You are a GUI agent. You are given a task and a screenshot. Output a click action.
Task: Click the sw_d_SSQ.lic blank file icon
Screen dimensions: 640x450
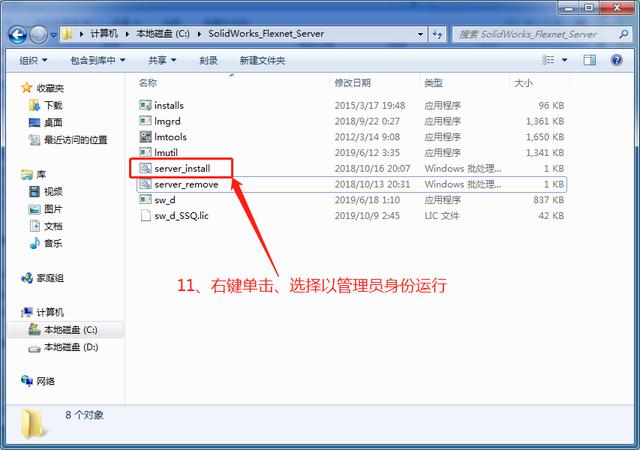145,215
